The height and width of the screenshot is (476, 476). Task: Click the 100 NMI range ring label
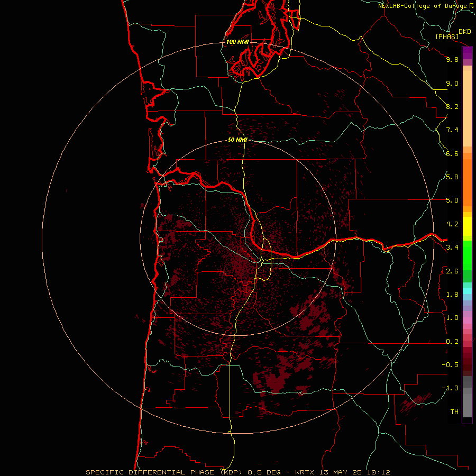(237, 42)
